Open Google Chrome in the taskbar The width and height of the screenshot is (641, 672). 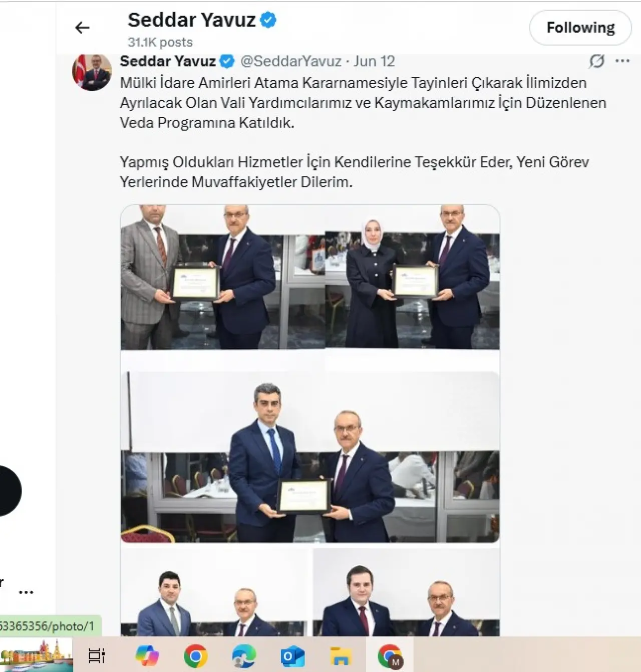(x=196, y=655)
